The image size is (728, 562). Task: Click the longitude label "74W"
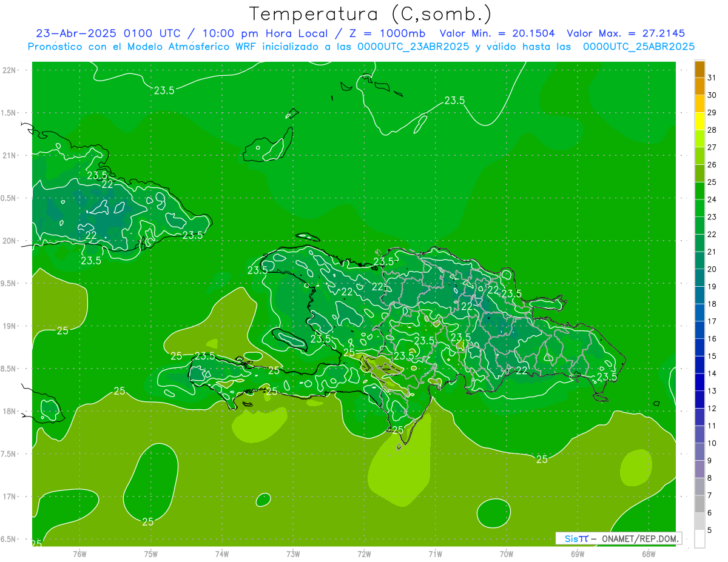point(222,554)
